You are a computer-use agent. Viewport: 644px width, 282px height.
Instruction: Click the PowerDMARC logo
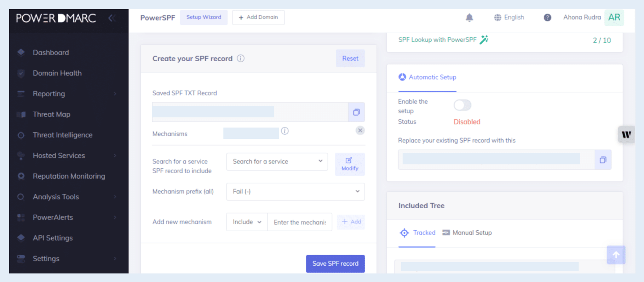(x=56, y=18)
